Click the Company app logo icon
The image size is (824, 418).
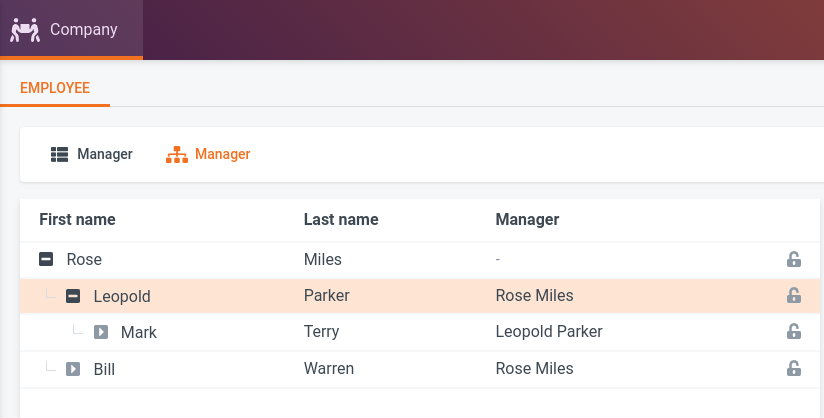pyautogui.click(x=23, y=29)
